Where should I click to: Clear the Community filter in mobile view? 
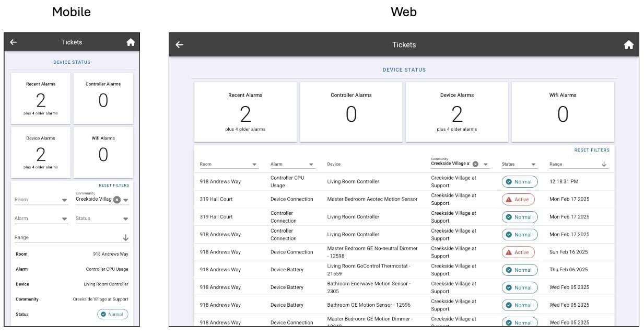117,200
